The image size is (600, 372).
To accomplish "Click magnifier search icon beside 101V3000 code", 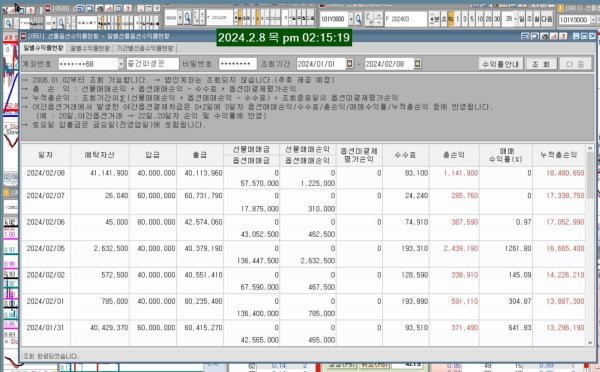I will tap(358, 19).
